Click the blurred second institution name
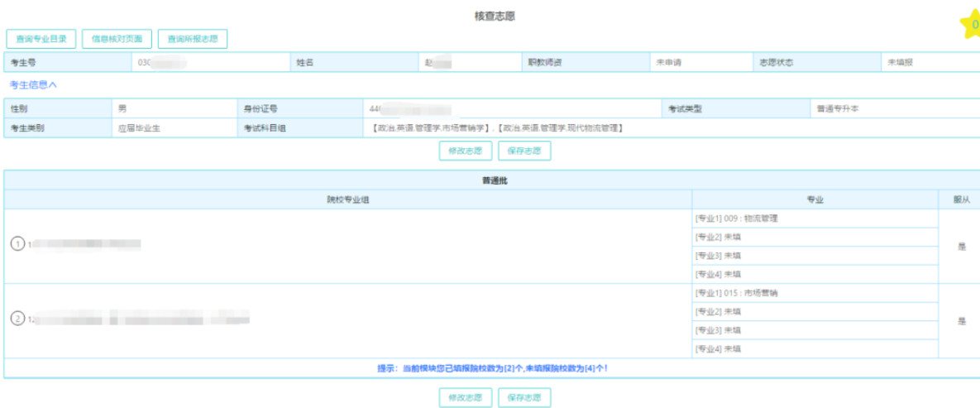Screen dimensions: 980x408 [139, 319]
